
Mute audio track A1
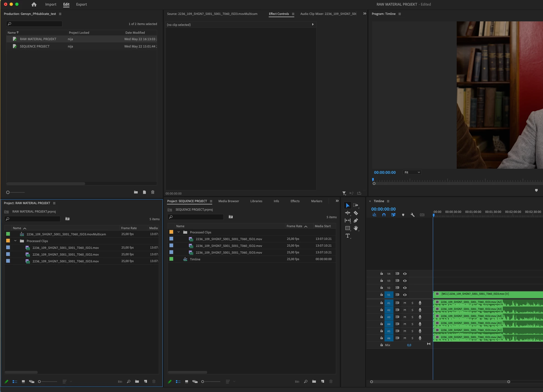coord(405,303)
